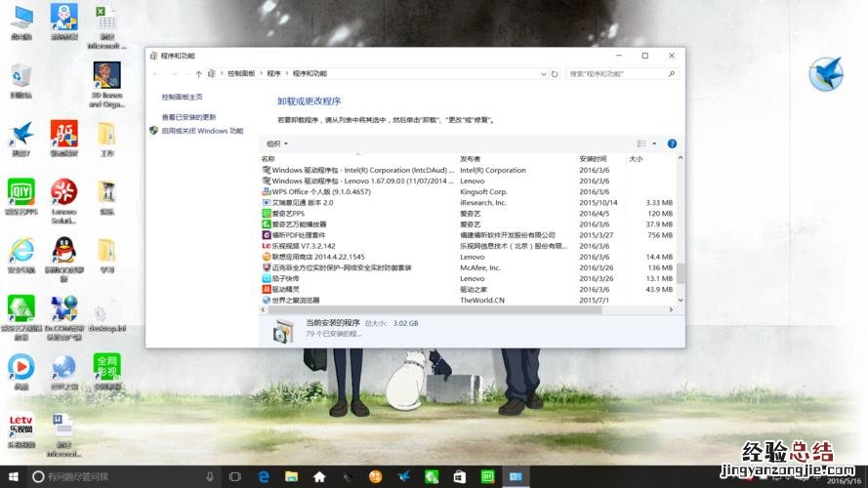
Task: Expand the address bar history dropdown
Action: (x=542, y=73)
